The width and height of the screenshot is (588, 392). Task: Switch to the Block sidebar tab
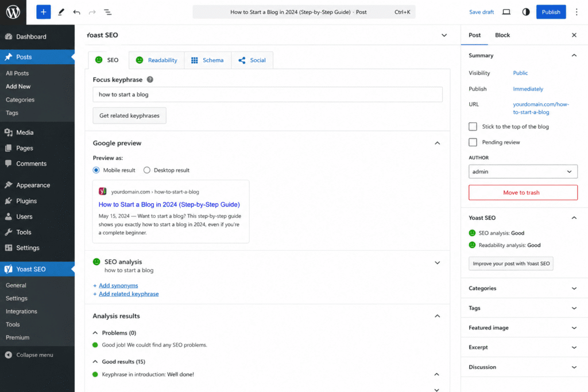pyautogui.click(x=502, y=35)
